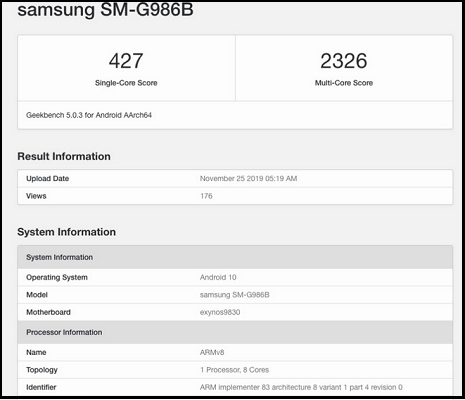Click the Single-Core Score label

(126, 83)
